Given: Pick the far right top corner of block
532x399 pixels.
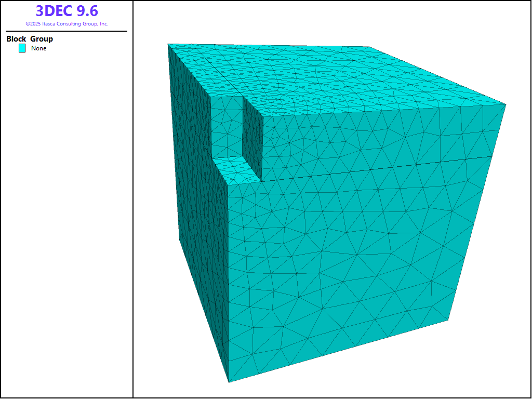Looking at the screenshot, I should click(506, 104).
